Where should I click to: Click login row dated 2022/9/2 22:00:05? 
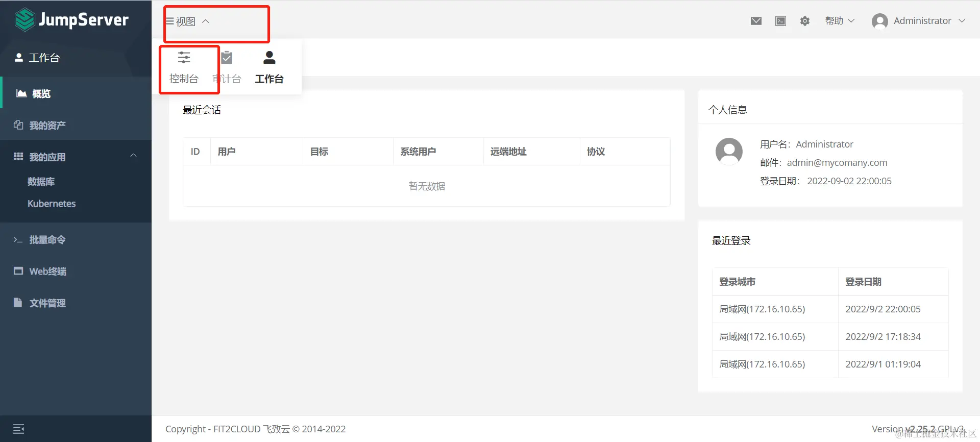(830, 309)
